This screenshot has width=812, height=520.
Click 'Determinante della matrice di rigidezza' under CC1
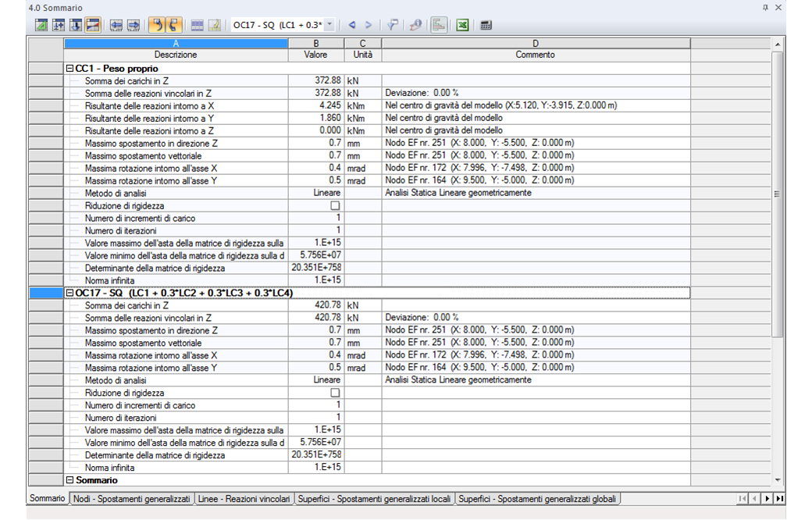coord(155,269)
